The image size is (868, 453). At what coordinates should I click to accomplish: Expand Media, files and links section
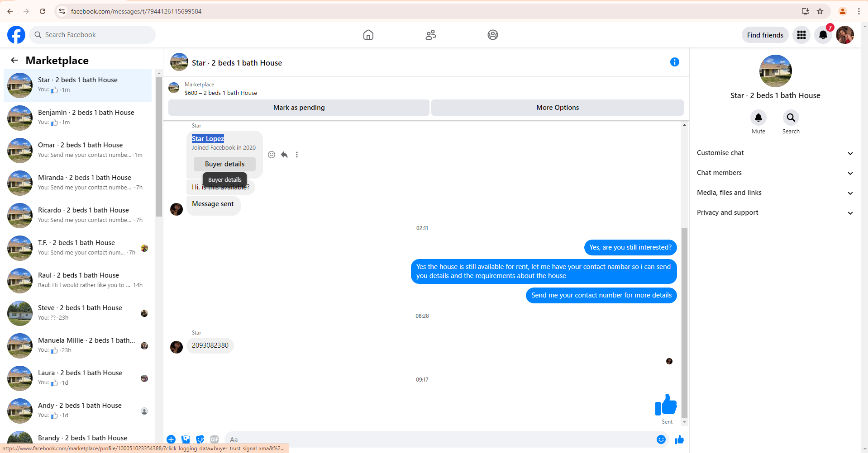(775, 193)
